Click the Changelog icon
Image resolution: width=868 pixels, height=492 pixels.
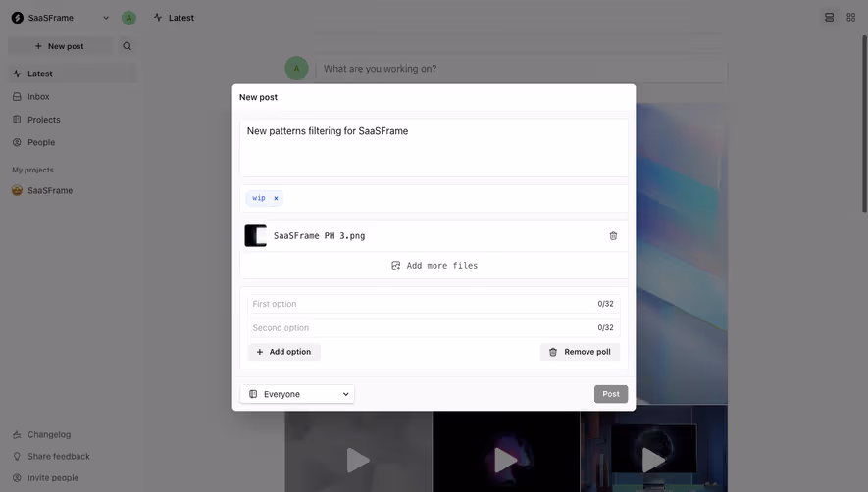(17, 434)
